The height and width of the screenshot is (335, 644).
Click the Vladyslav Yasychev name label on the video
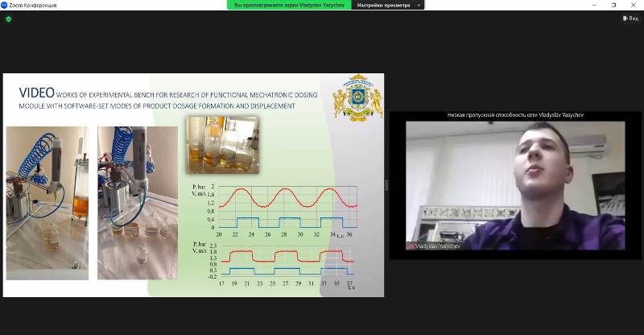437,246
